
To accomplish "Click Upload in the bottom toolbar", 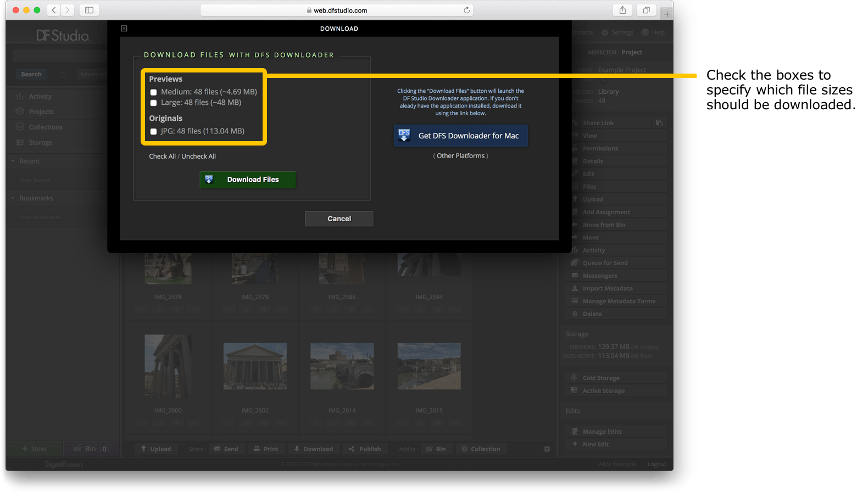I will click(x=155, y=449).
